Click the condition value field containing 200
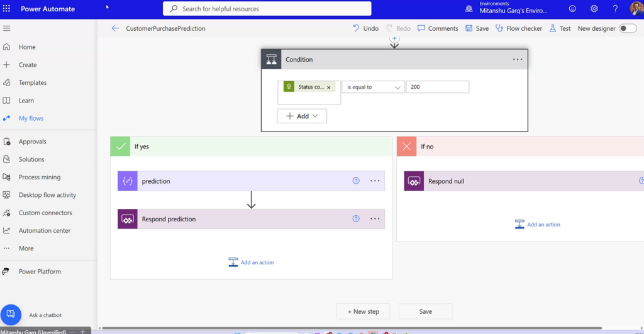644x334 pixels. 437,87
